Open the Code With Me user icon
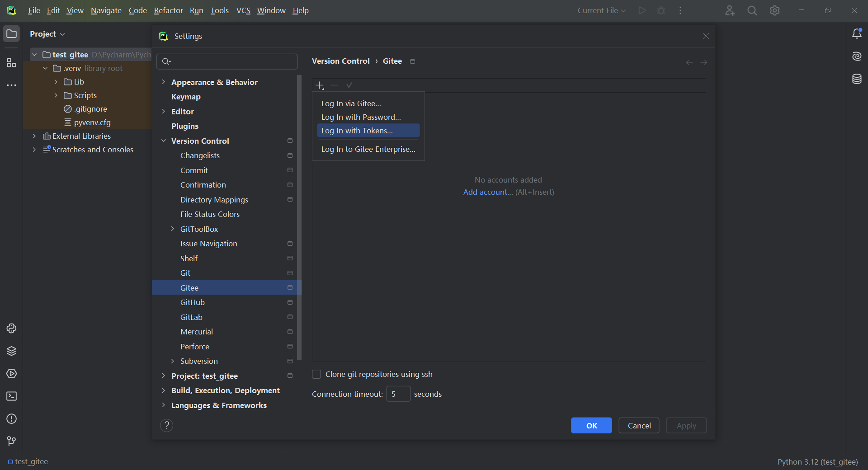The width and height of the screenshot is (868, 470). point(730,10)
